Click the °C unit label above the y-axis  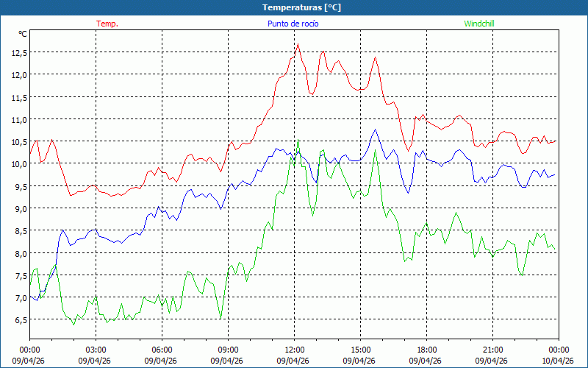(23, 34)
